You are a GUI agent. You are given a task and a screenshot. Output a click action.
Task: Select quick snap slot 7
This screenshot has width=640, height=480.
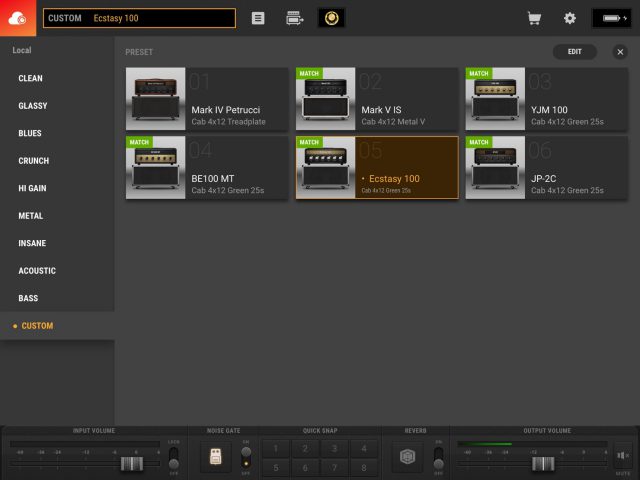pos(334,468)
